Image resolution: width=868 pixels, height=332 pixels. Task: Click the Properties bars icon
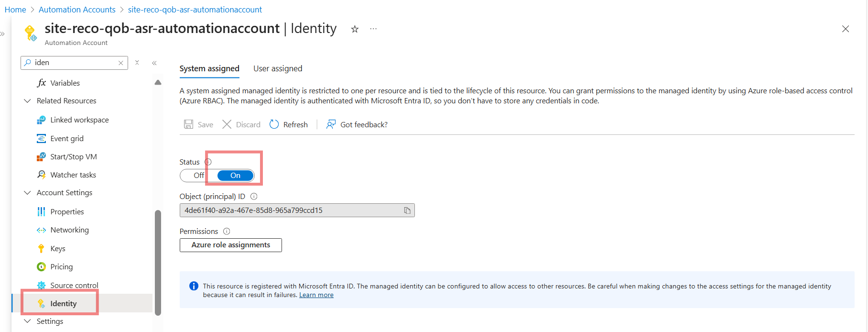[42, 211]
